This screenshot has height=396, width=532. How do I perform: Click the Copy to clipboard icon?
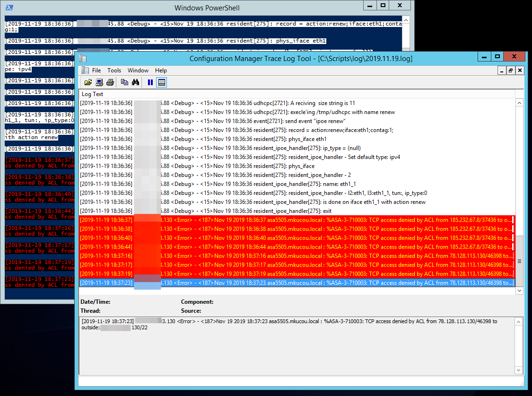[124, 82]
